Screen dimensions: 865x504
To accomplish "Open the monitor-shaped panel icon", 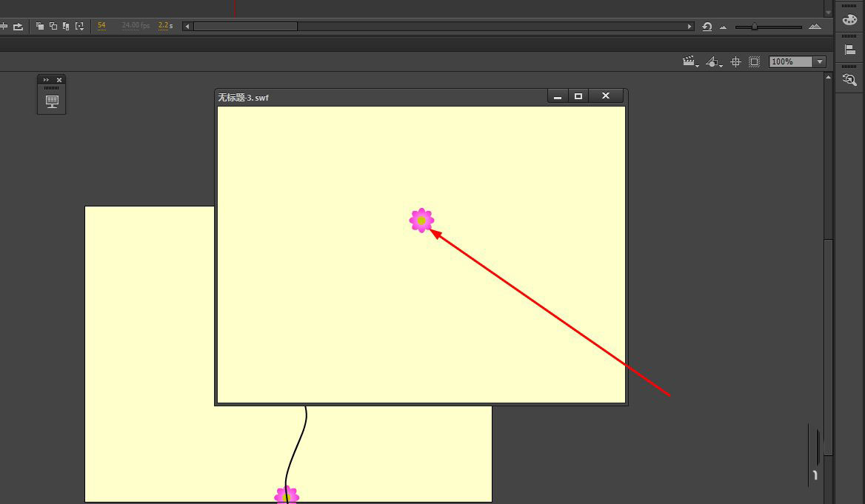I will (x=52, y=101).
